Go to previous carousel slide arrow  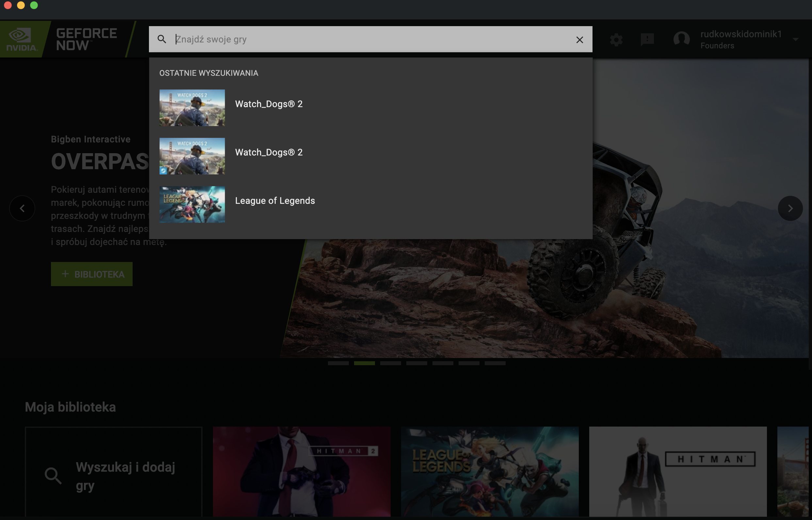pyautogui.click(x=22, y=208)
